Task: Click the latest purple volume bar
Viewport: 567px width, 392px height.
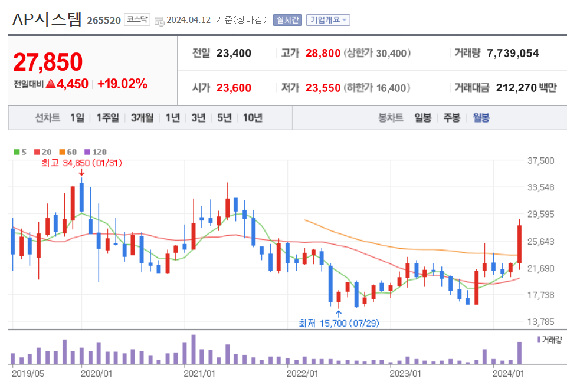Action: tap(520, 353)
